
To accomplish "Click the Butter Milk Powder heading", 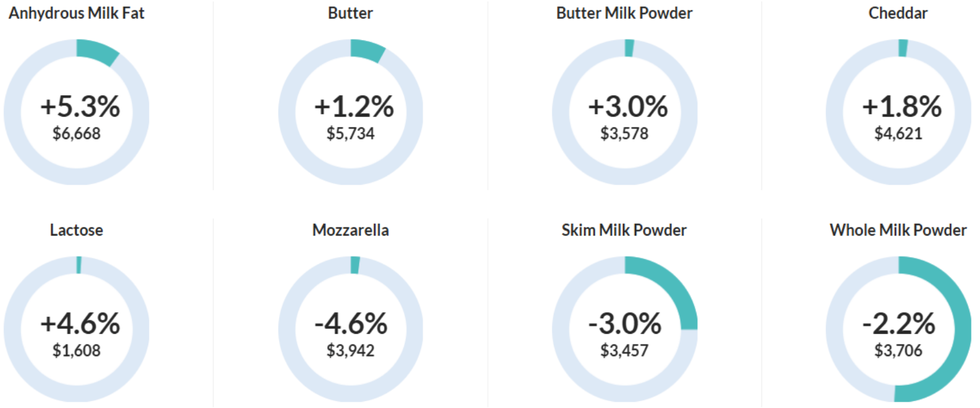I will click(x=624, y=13).
